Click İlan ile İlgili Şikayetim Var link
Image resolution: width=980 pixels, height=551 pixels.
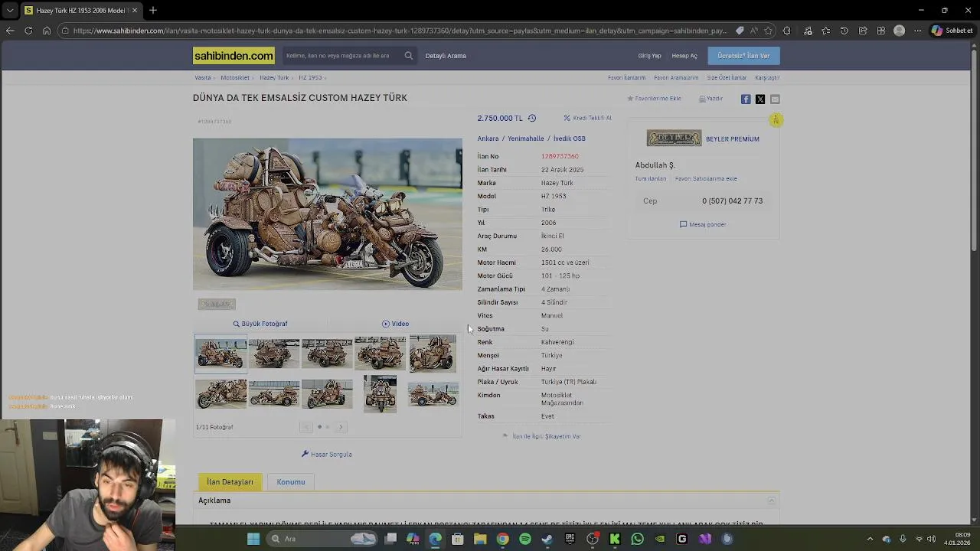(541, 436)
